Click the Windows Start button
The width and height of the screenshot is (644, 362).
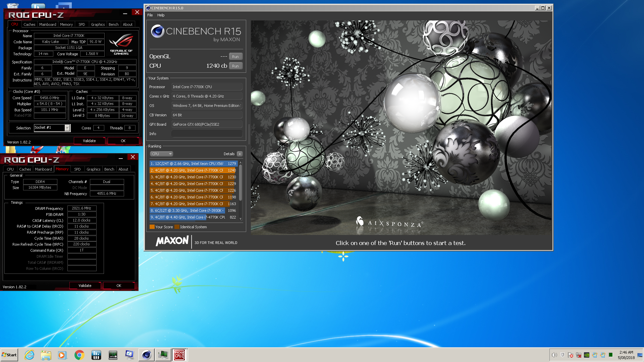[x=9, y=355]
